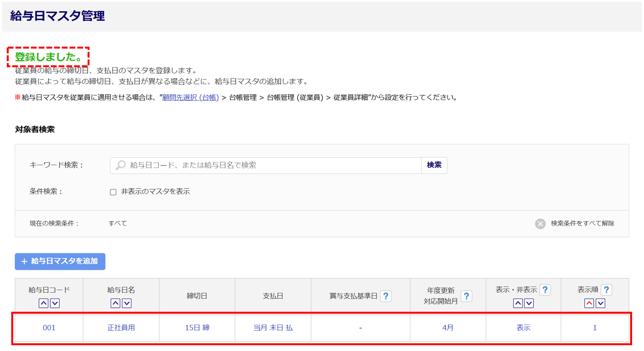Open the 顧問先選択 (台帳) link
This screenshot has width=644, height=351.
click(x=190, y=97)
